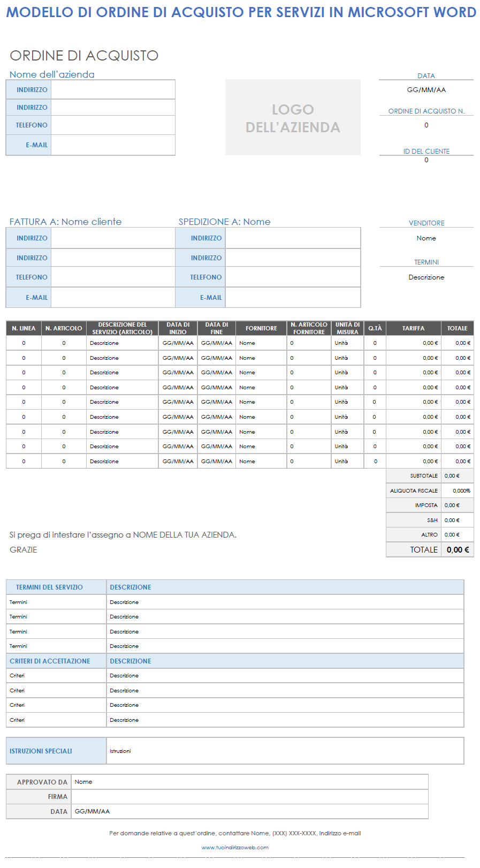Click the SPEDIZIONE A E-MAIL field
Screen dimensions: 480x868
[293, 298]
